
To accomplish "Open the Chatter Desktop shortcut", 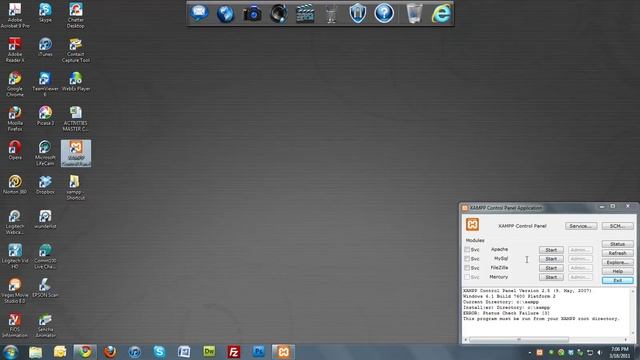I will click(x=76, y=15).
